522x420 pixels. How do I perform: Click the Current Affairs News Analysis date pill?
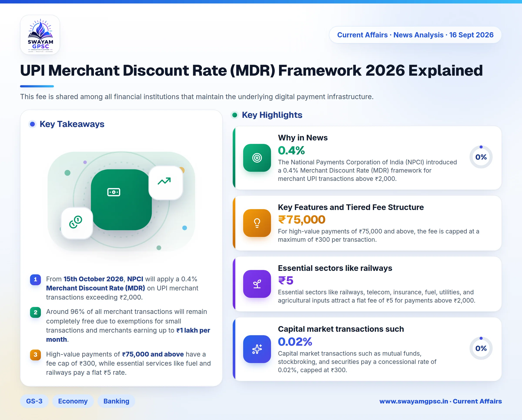pos(415,35)
